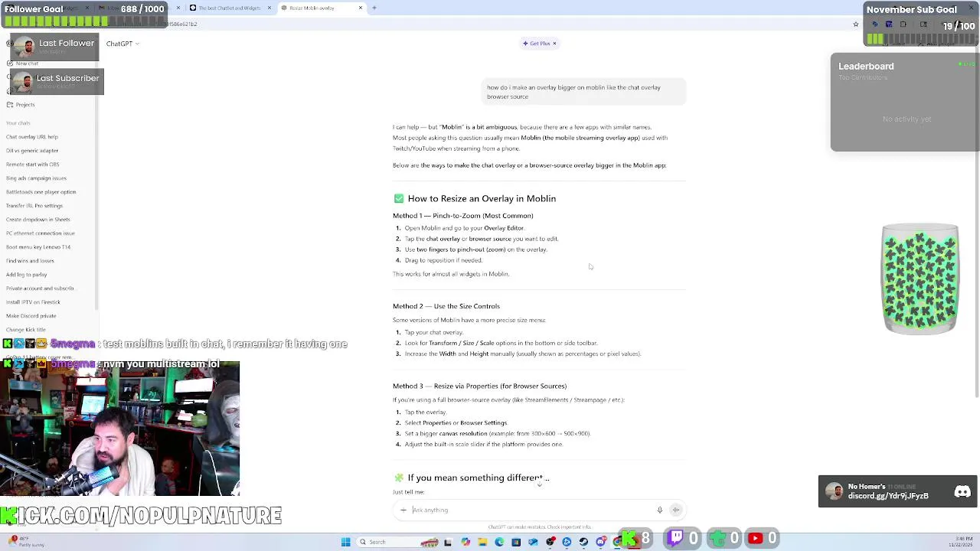
Task: Open the 'DII vs generic adapter' chat
Action: pos(32,151)
